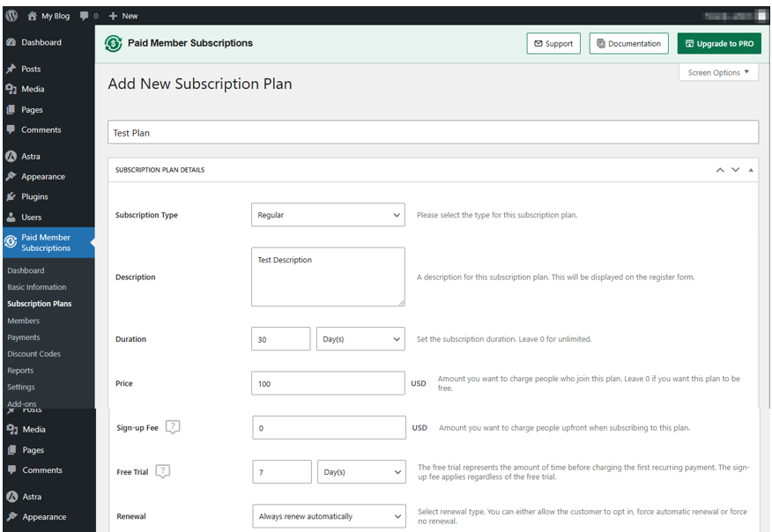
Task: Click the Plugins sidebar icon
Action: point(12,196)
